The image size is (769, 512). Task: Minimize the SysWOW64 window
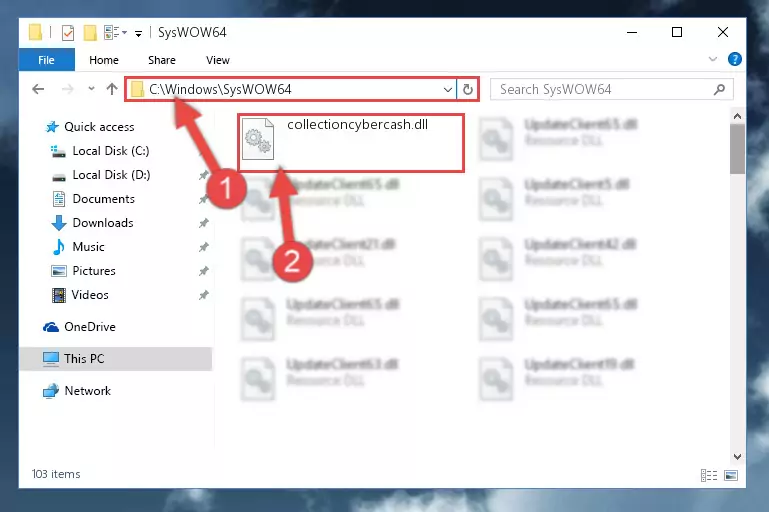[632, 32]
